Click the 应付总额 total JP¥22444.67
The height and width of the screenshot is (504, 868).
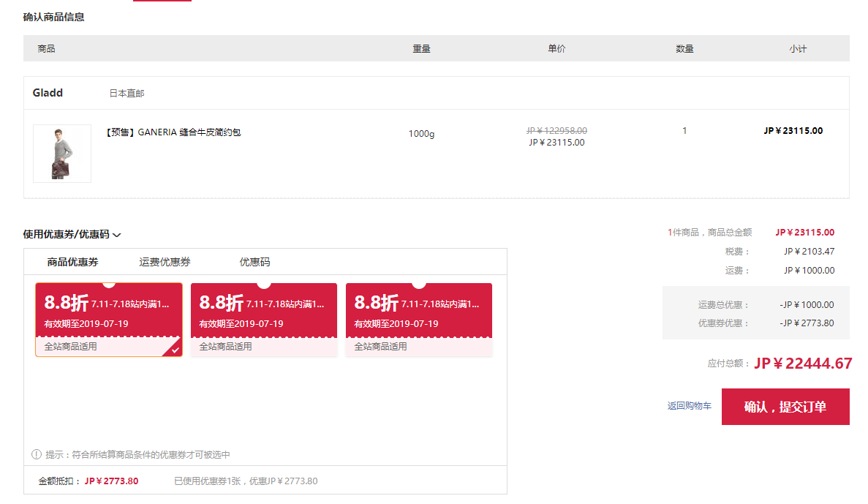(x=803, y=364)
